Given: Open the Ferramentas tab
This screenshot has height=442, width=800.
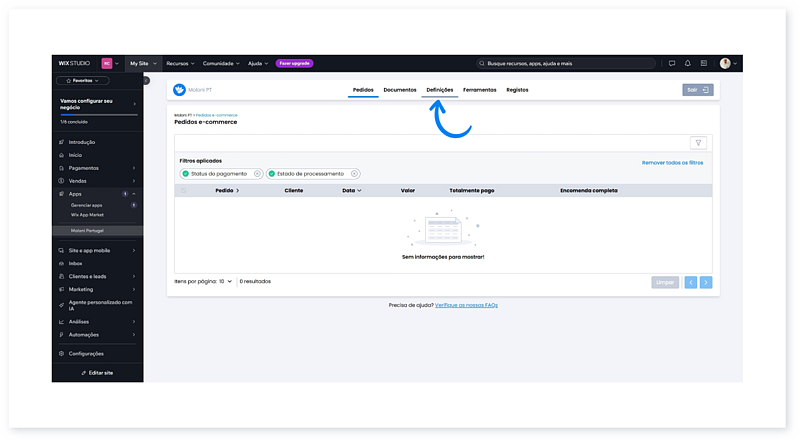Looking at the screenshot, I should (x=480, y=90).
